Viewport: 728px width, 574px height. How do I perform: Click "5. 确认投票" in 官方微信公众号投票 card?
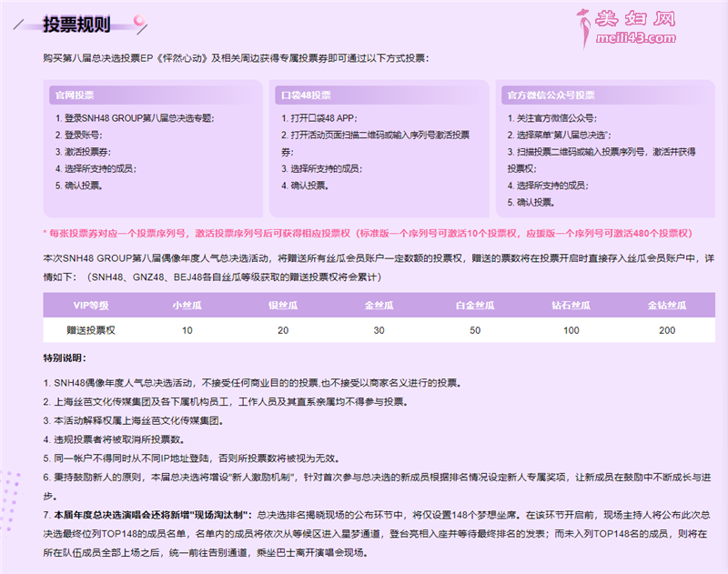click(x=531, y=202)
